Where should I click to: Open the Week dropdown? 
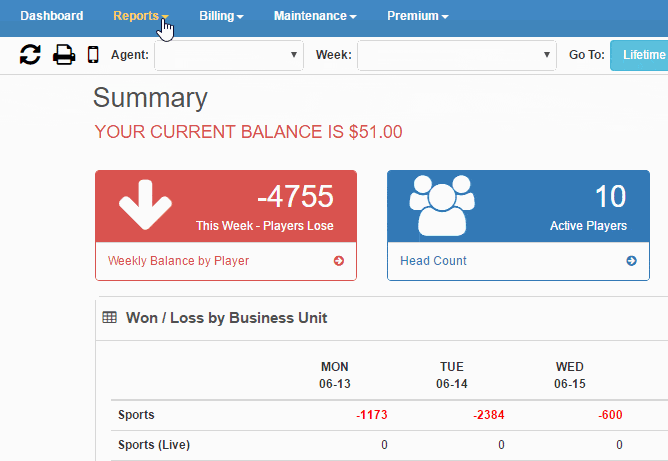[x=457, y=55]
